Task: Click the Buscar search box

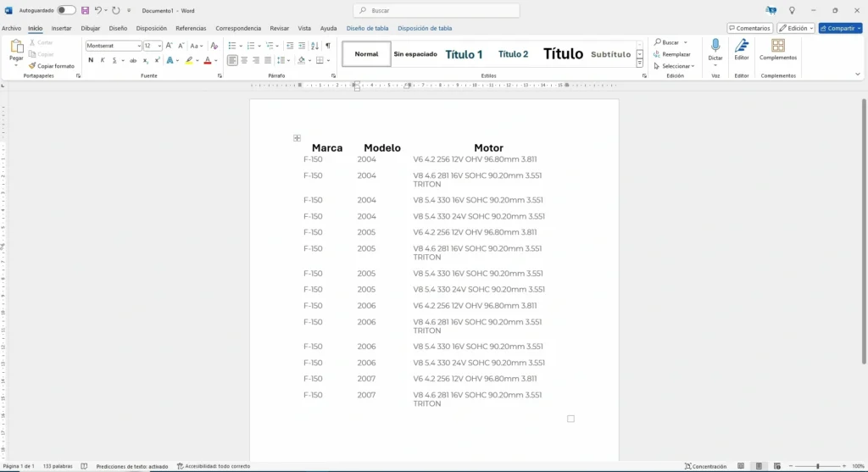Action: tap(437, 10)
